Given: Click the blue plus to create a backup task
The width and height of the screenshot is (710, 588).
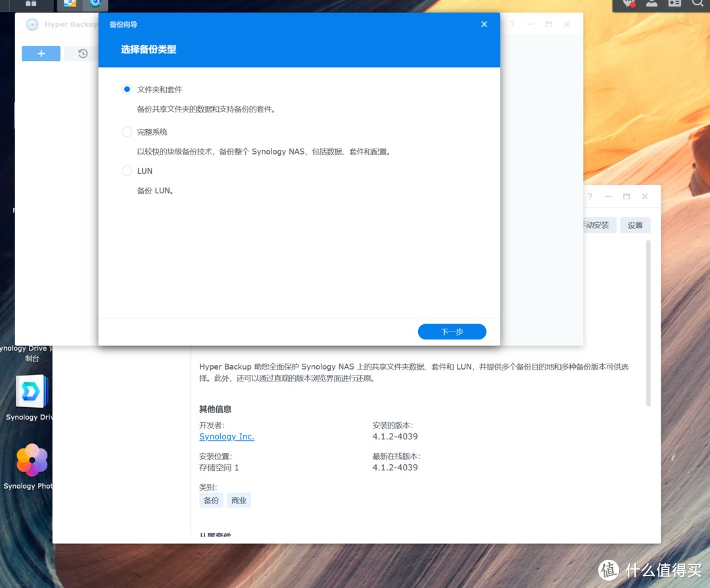Looking at the screenshot, I should click(41, 53).
